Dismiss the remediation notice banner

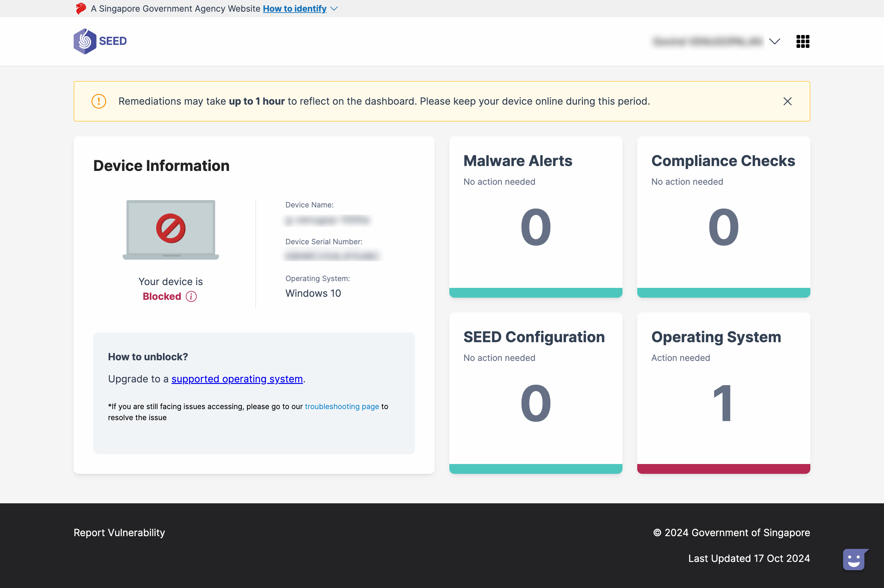pyautogui.click(x=787, y=101)
